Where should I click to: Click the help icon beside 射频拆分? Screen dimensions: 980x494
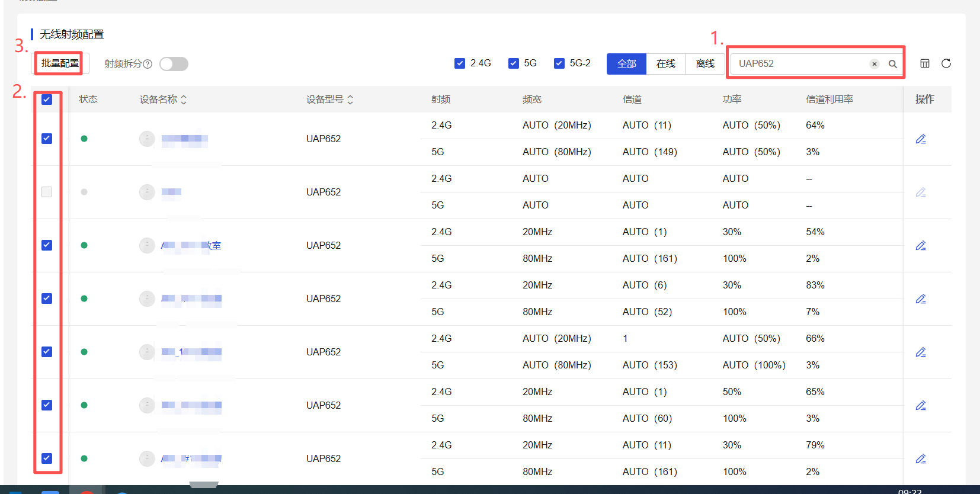point(148,64)
